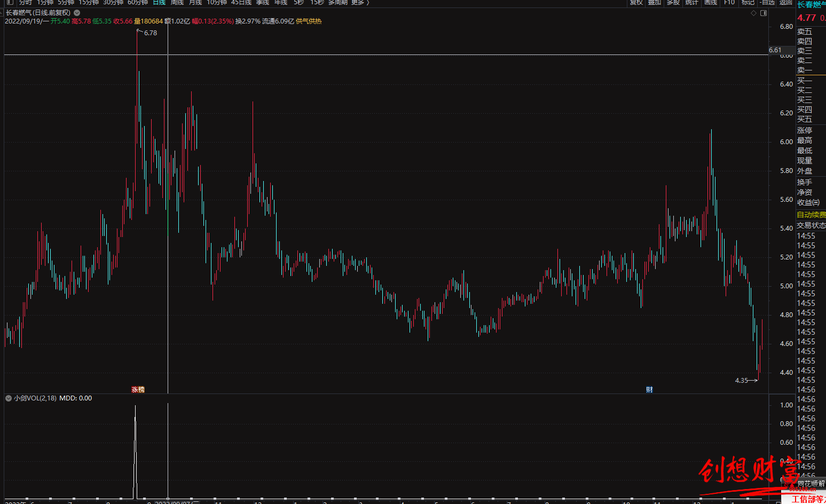This screenshot has height=504, width=826.
Task: Click the diamond icon above the price axis
Action: pos(754,13)
